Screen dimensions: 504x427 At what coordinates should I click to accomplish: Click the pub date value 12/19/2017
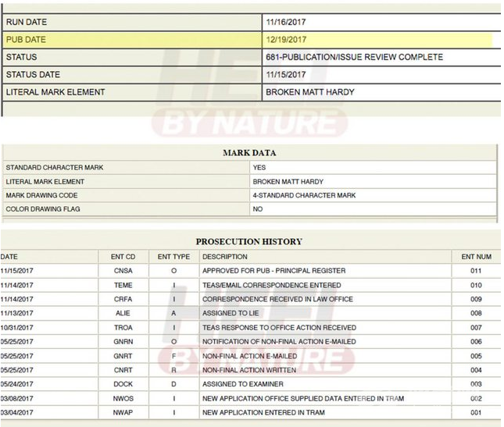click(286, 40)
